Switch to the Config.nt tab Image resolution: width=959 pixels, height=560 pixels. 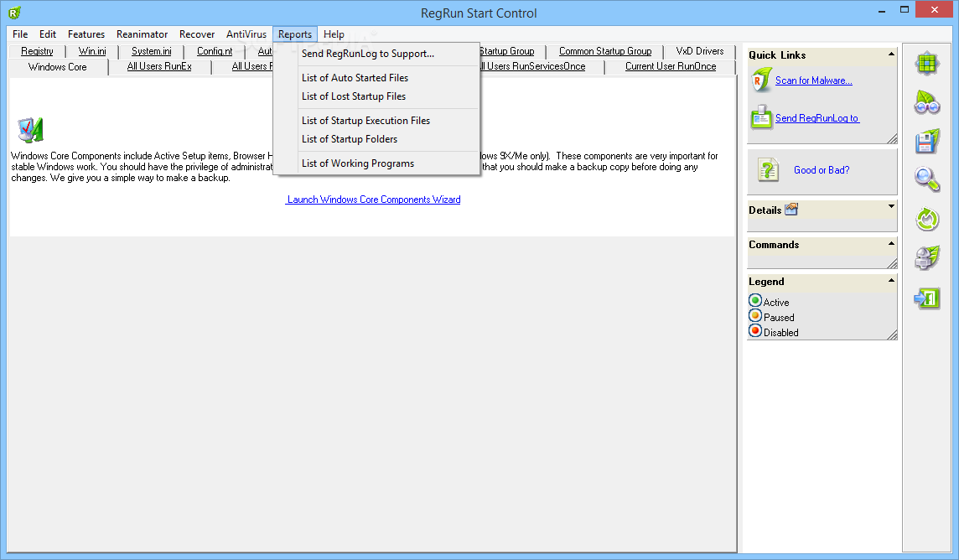[x=214, y=51]
